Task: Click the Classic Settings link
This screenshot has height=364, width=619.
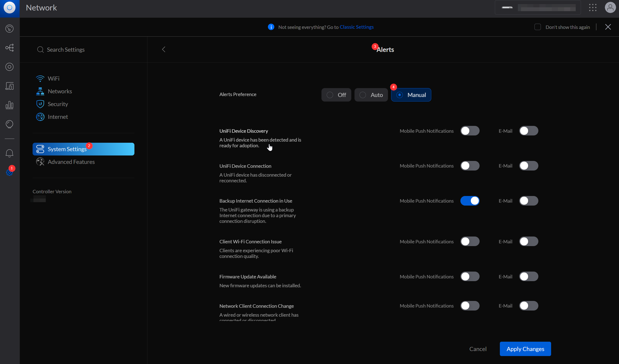Action: [x=356, y=27]
